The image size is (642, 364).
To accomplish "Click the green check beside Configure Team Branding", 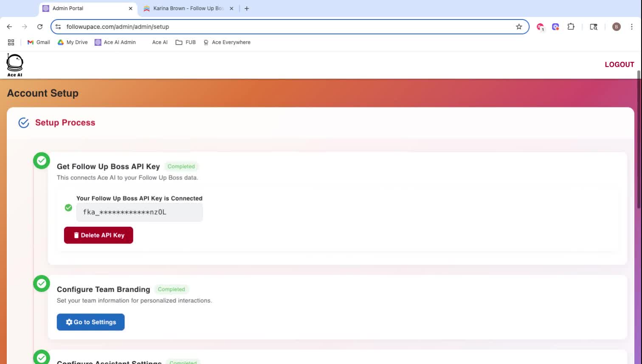I will coord(42,283).
